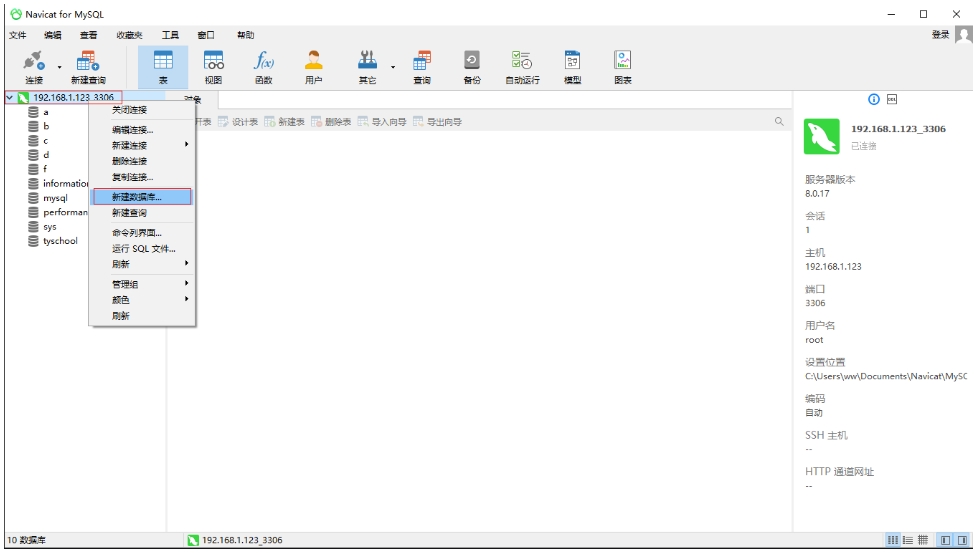Screen dimensions: 975x553
Task: Toggle the info panel icon at top right
Action: tap(874, 99)
